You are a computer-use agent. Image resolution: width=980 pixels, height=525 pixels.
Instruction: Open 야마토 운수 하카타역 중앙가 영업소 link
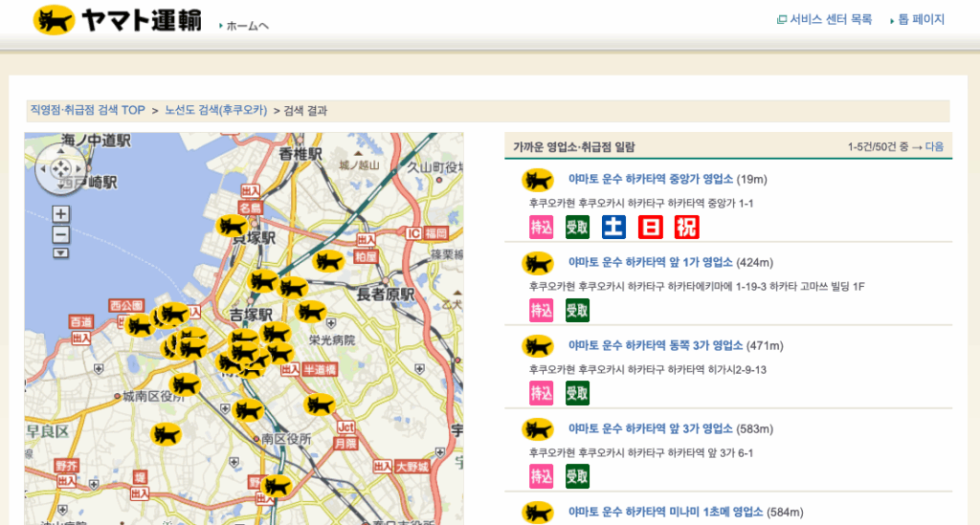pyautogui.click(x=651, y=179)
